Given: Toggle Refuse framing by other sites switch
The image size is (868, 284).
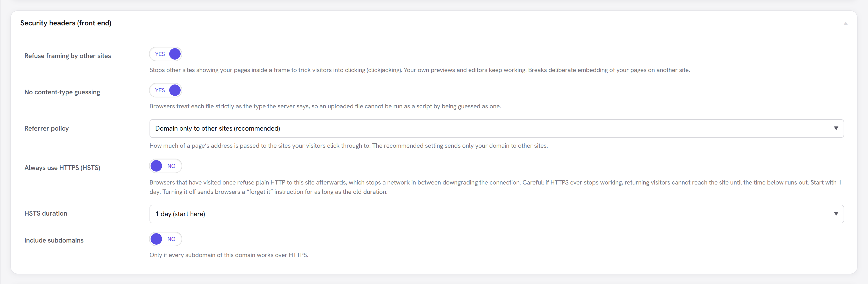Looking at the screenshot, I should click(x=165, y=54).
